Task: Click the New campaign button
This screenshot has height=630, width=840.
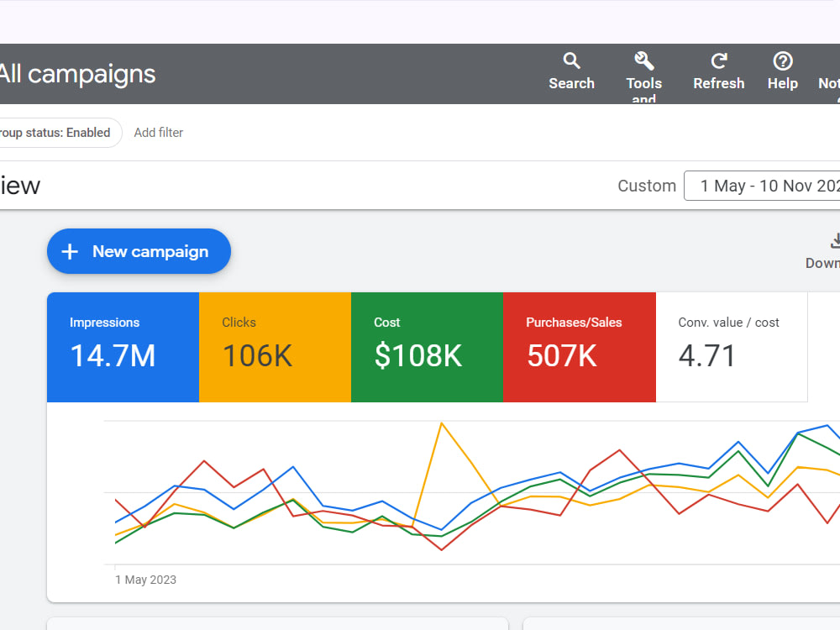Action: 139,251
